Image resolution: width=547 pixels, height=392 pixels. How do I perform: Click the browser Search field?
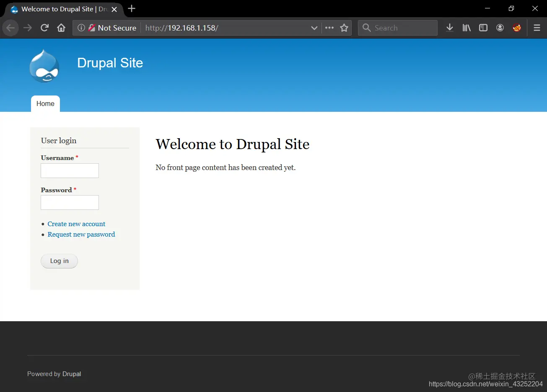coord(398,28)
